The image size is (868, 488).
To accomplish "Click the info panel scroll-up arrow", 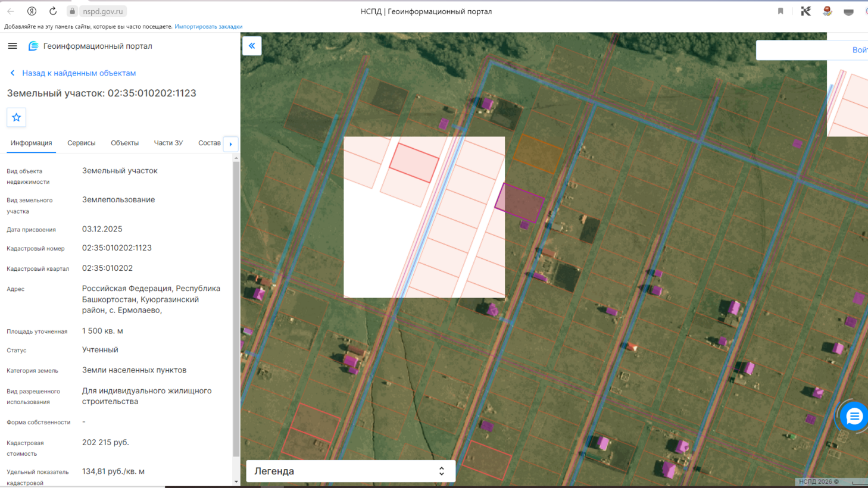I will [236, 158].
